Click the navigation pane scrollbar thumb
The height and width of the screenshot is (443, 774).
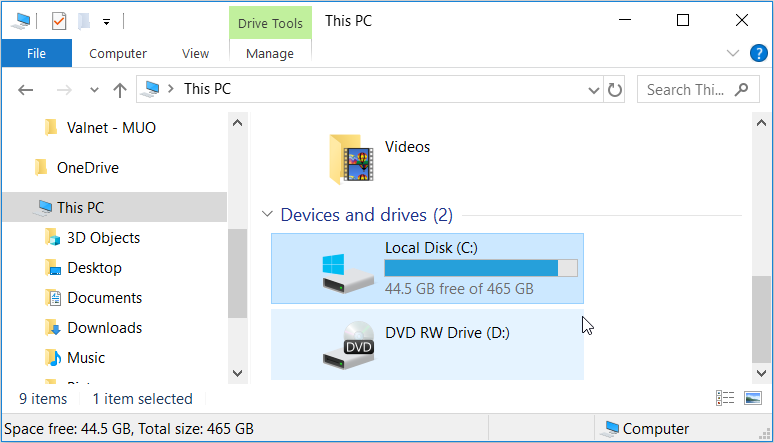pos(237,273)
